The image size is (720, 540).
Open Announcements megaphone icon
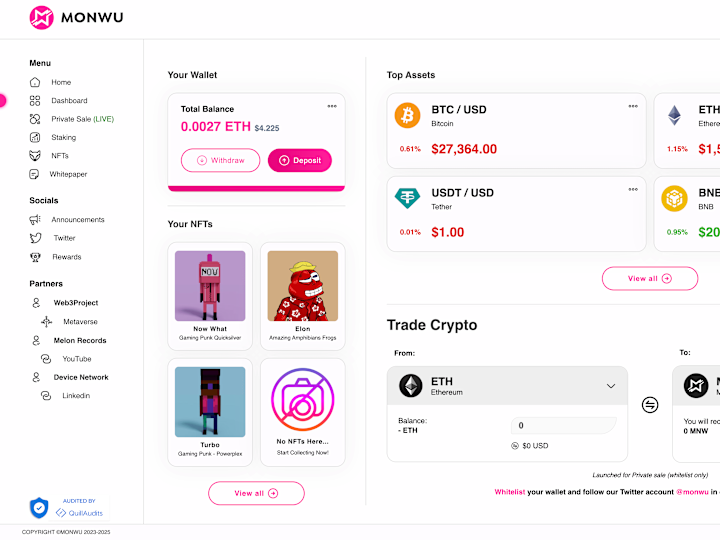[35, 219]
